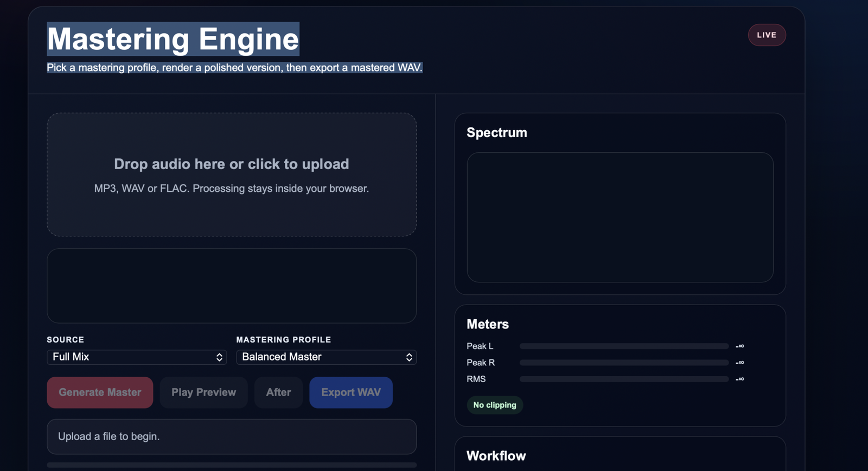Click the Spectrum analyzer canvas
This screenshot has width=868, height=471.
(620, 217)
